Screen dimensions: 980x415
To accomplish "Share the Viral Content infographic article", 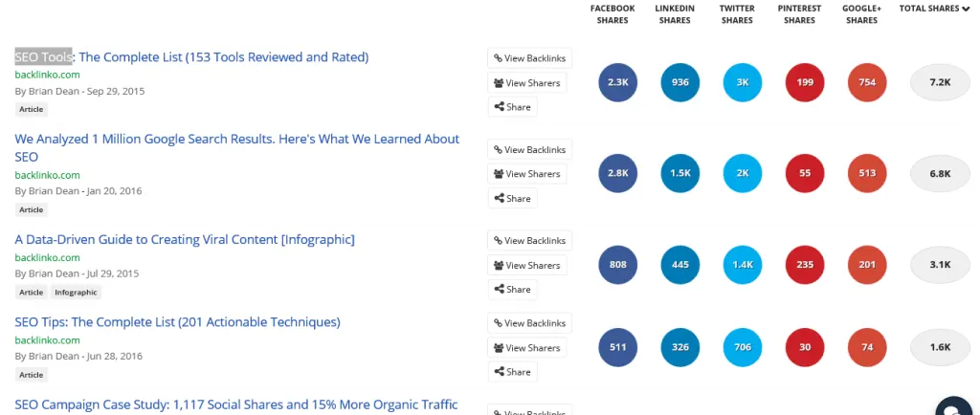I will (x=513, y=289).
